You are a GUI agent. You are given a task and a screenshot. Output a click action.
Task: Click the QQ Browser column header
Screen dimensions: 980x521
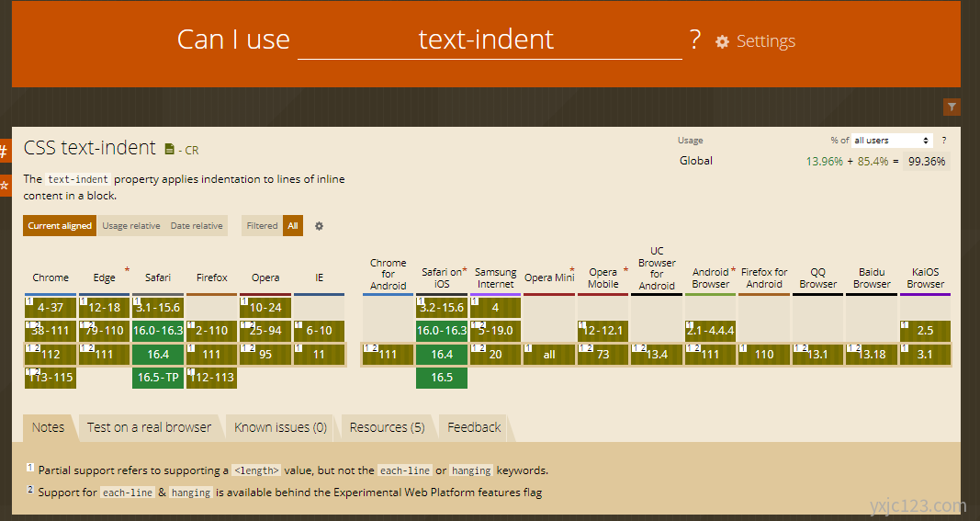tap(818, 277)
